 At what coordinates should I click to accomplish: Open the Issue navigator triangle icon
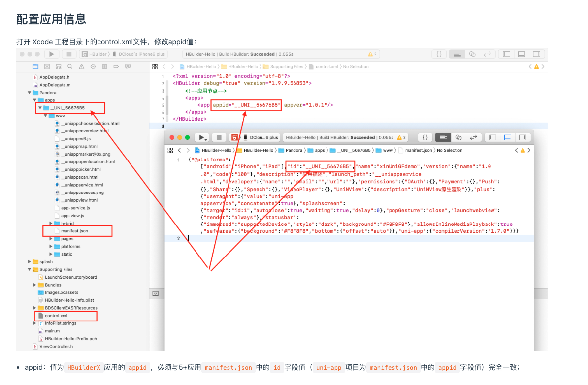(81, 66)
